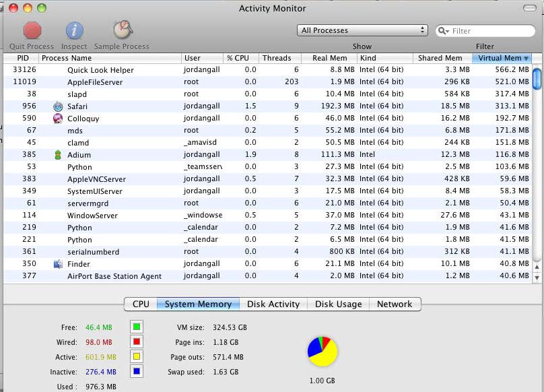Switch to the Disk Usage tab
The image size is (544, 392).
[x=338, y=304]
